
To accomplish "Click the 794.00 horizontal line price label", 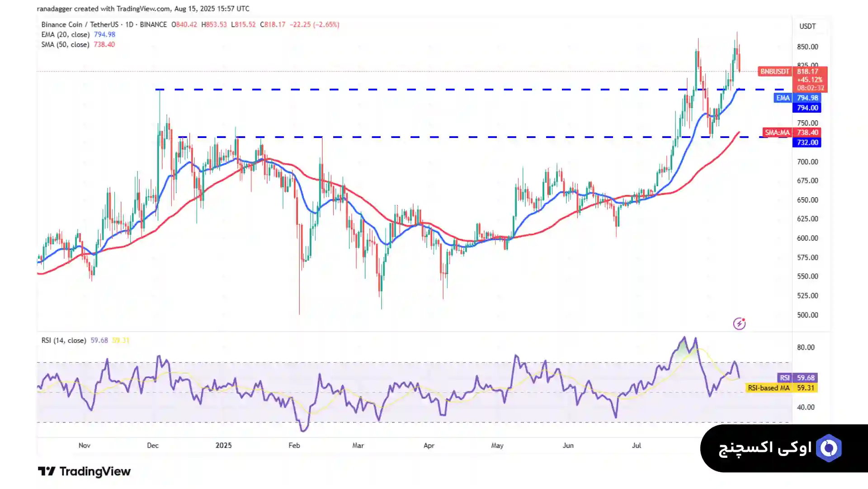I will [x=807, y=108].
